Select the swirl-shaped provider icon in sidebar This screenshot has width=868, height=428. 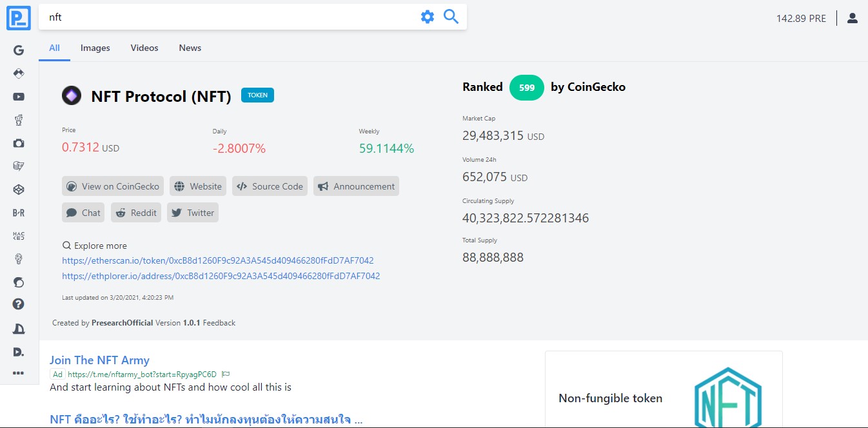(19, 282)
